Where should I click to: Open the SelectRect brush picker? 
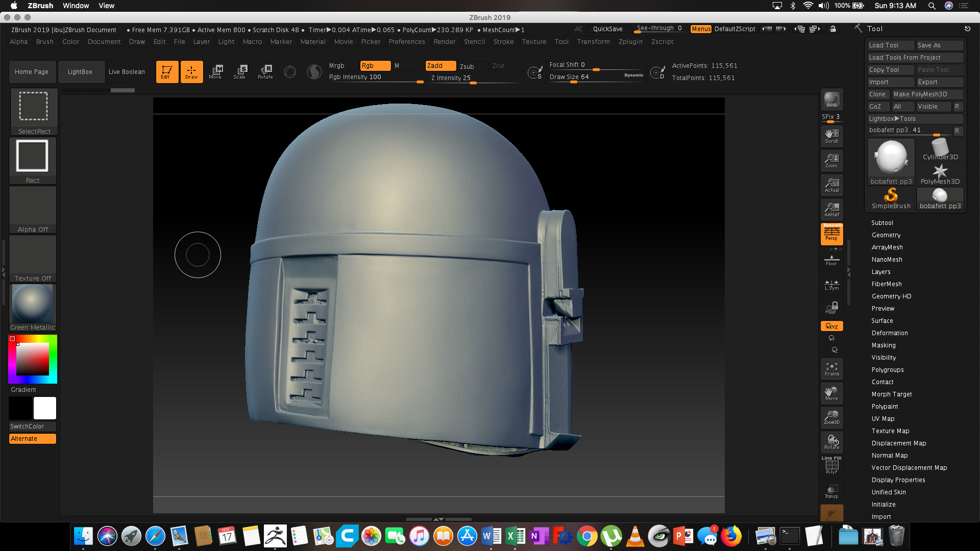[x=34, y=112]
